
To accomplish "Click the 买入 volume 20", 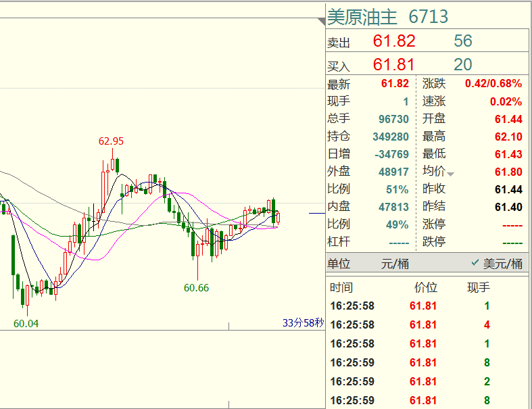I will pos(463,64).
